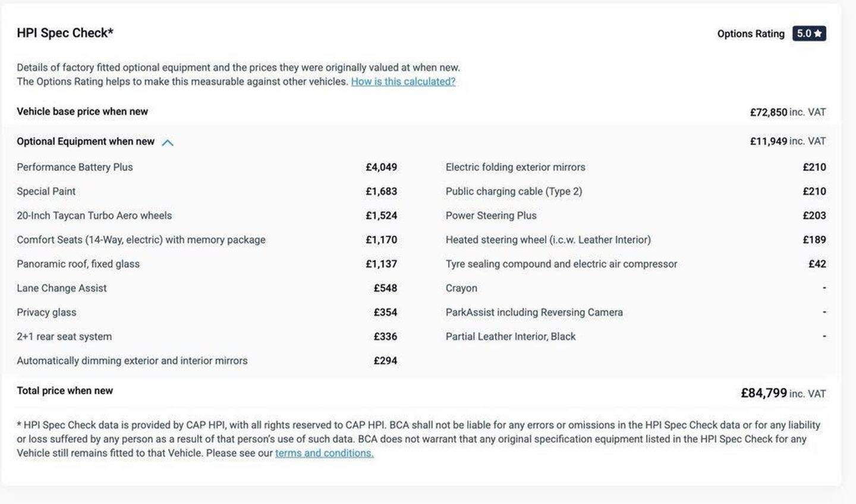Viewport: 856px width, 504px height.
Task: Select Public charging cable (Type 2) item
Action: [x=514, y=191]
